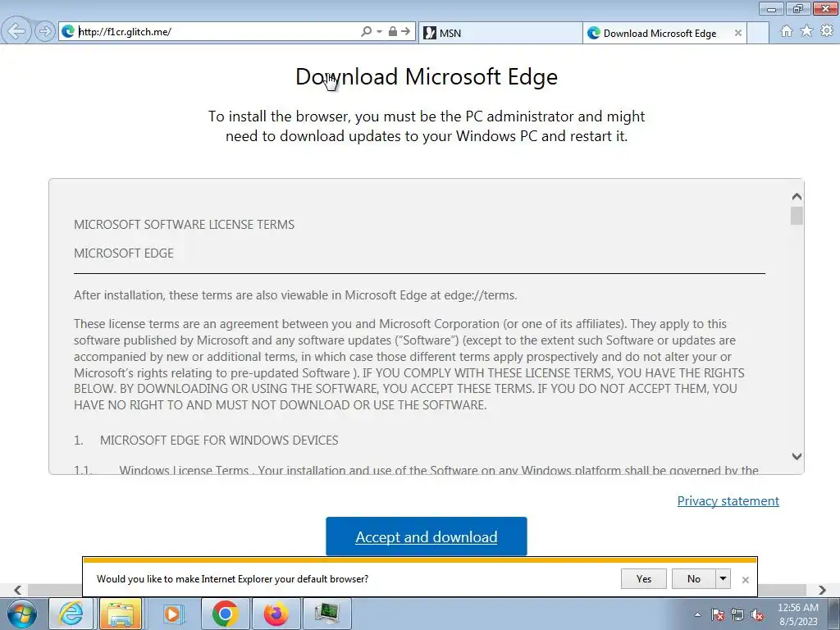Close the Download Microsoft Edge tab
The height and width of the screenshot is (630, 840).
(x=737, y=33)
